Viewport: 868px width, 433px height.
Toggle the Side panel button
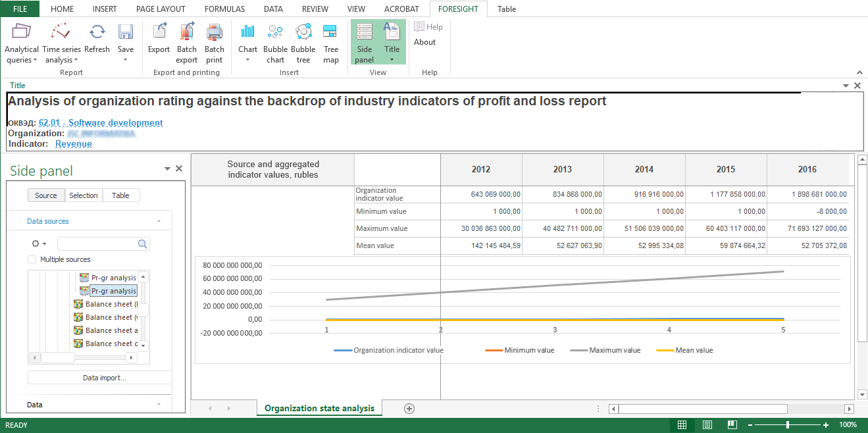pos(364,43)
